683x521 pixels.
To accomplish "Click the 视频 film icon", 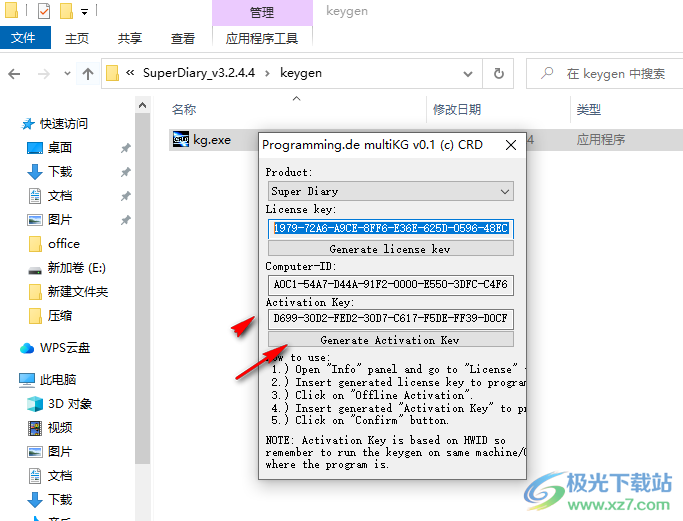I will [35, 428].
